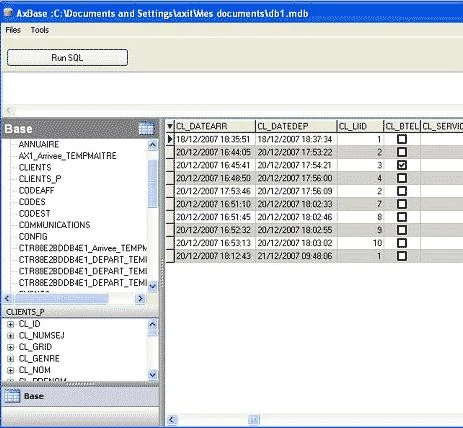Select the COMMUNICATIONS table in list
Viewport: 463px width, 428px height.
[54, 225]
